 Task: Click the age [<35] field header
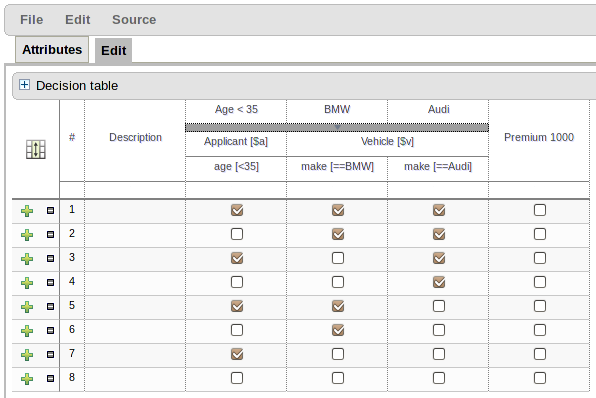[x=236, y=166]
